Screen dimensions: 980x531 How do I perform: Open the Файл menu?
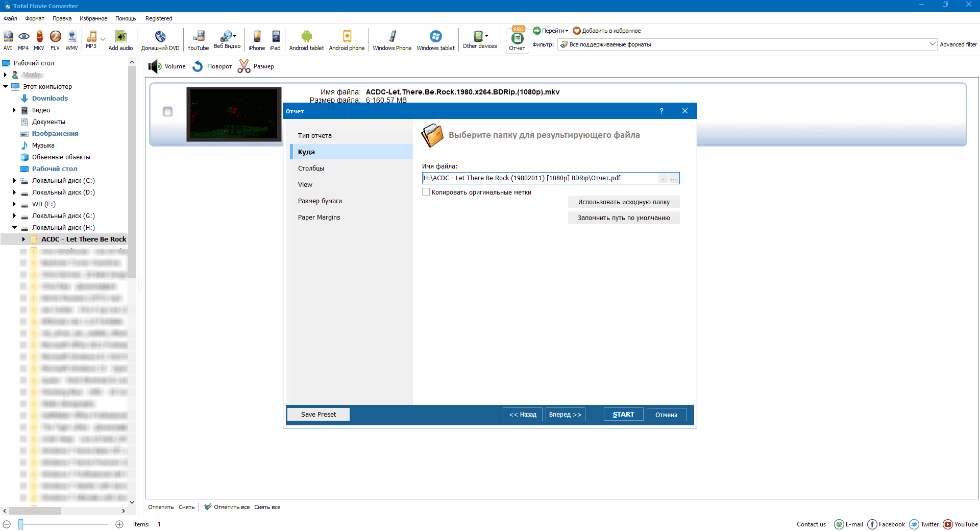click(x=11, y=18)
